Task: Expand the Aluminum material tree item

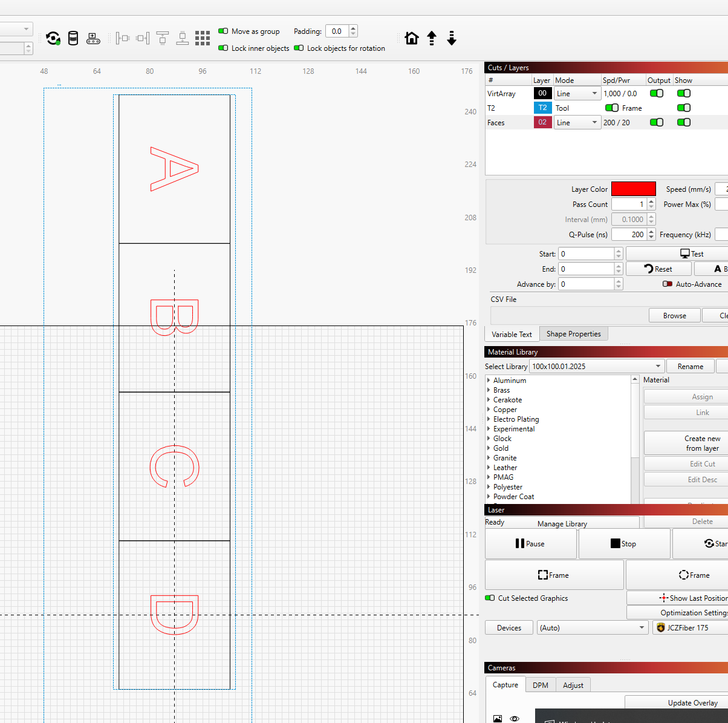Action: 489,381
